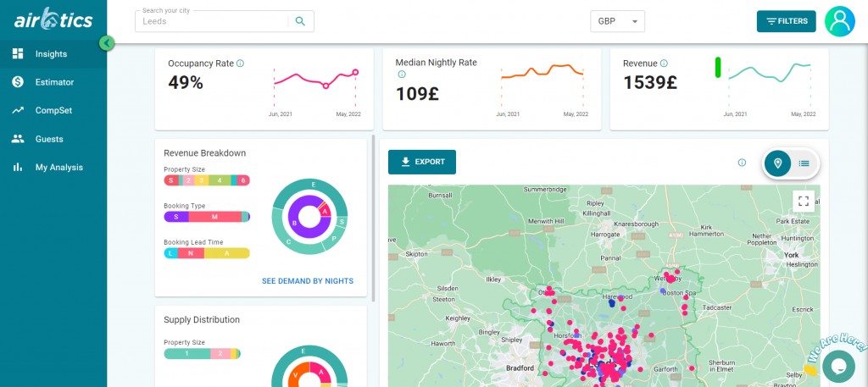
Task: Open SEE DEMAND BY NIGHTS link
Action: [307, 281]
